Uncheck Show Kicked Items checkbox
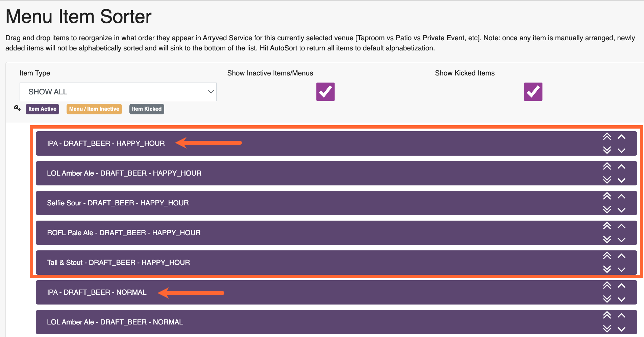 533,92
